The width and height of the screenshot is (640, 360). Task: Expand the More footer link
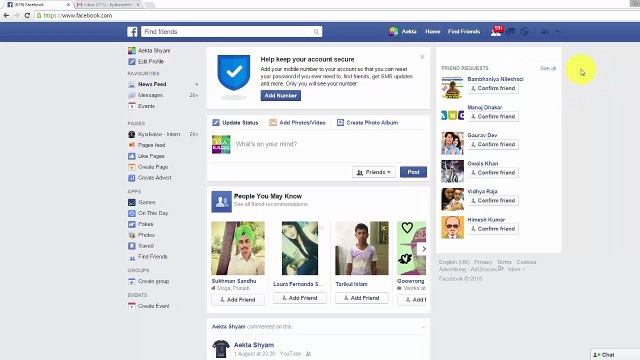click(516, 269)
